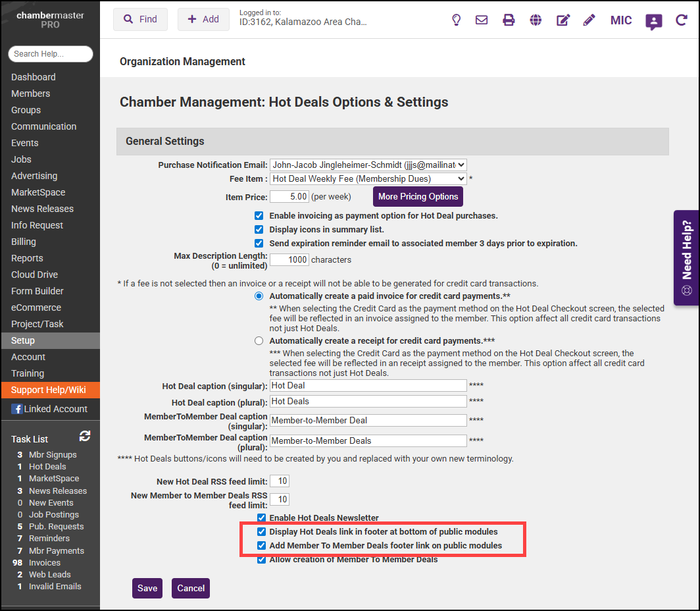The height and width of the screenshot is (611, 700).
Task: Uncheck Enable Hot Deals Newsletter
Action: (261, 518)
